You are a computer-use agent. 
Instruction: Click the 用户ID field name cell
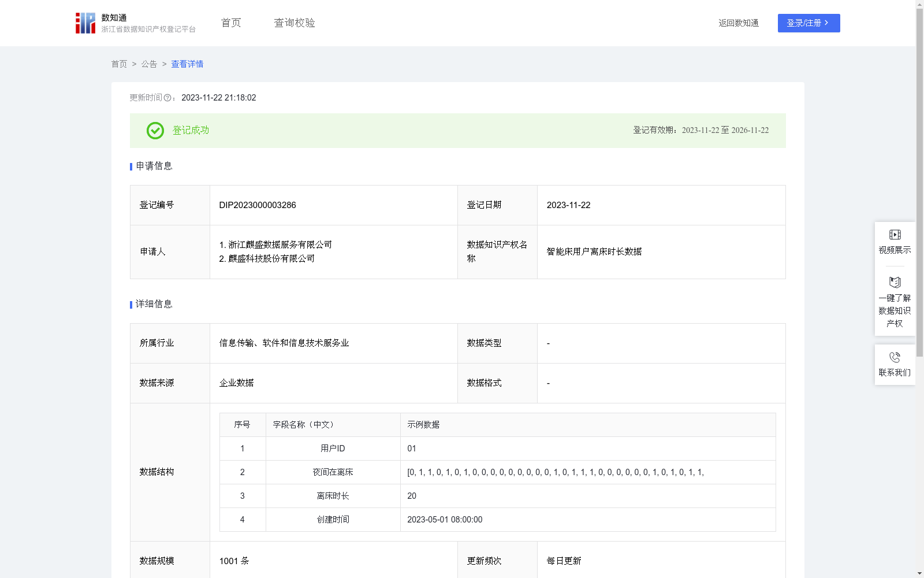[x=333, y=449]
